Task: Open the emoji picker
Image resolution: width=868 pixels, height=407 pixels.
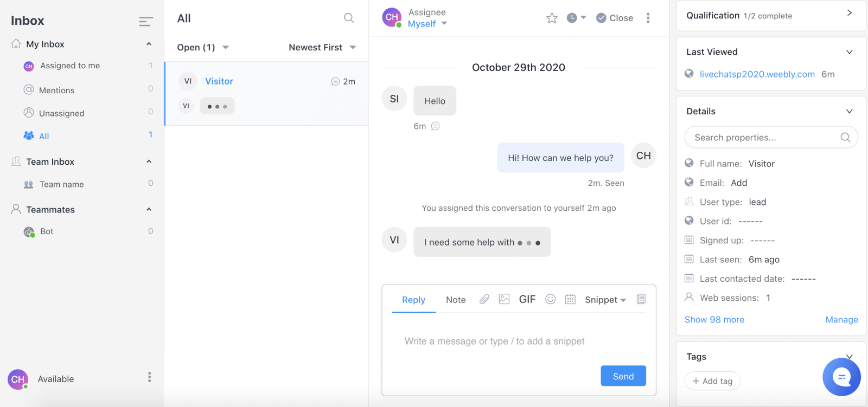Action: (x=550, y=299)
